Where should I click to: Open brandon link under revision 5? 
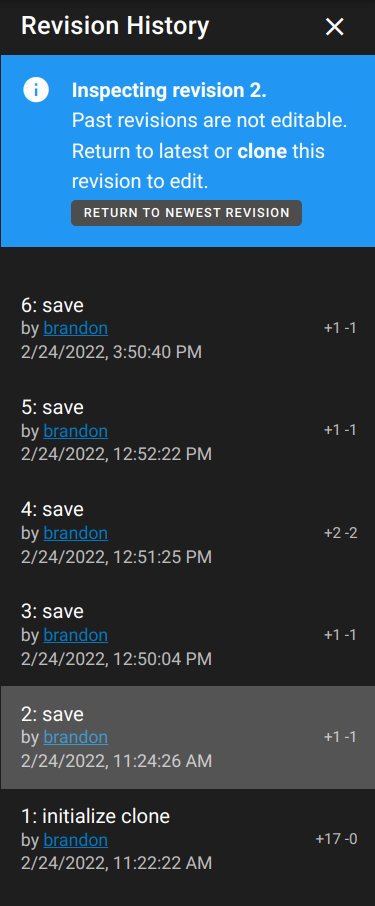coord(76,430)
